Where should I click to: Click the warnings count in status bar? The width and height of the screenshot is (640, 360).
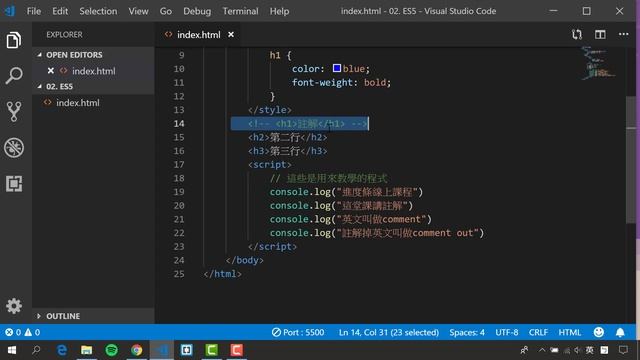pos(32,332)
